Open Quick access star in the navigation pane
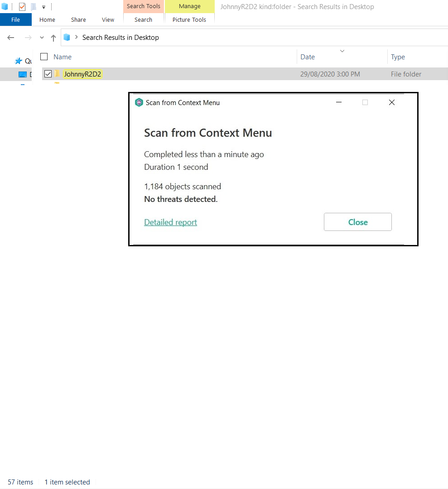The width and height of the screenshot is (448, 489). [19, 61]
